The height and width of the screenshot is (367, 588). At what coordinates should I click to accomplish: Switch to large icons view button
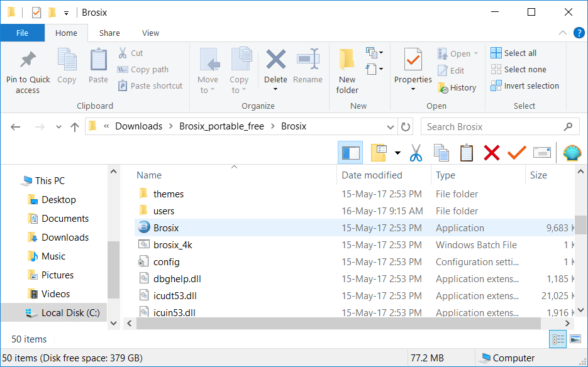575,339
